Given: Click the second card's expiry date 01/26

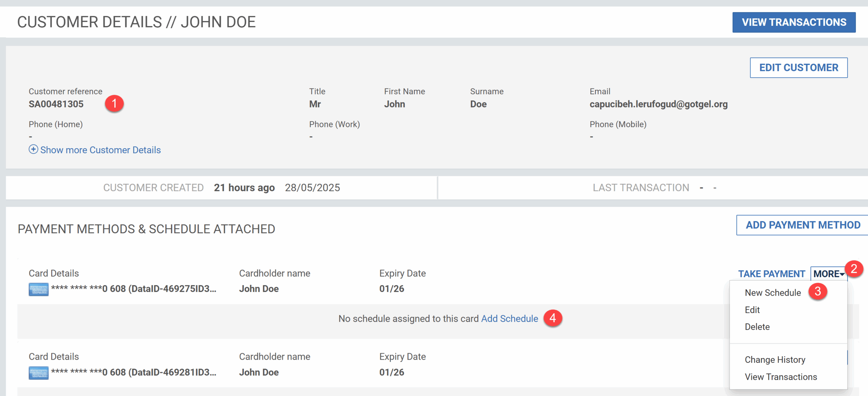Looking at the screenshot, I should coord(392,372).
